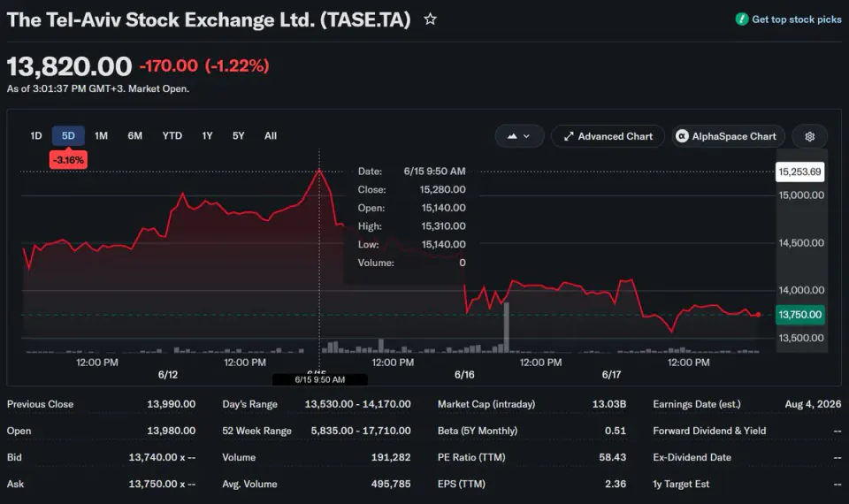The height and width of the screenshot is (504, 849).
Task: Click the 6/12 date marker
Action: pyautogui.click(x=168, y=375)
